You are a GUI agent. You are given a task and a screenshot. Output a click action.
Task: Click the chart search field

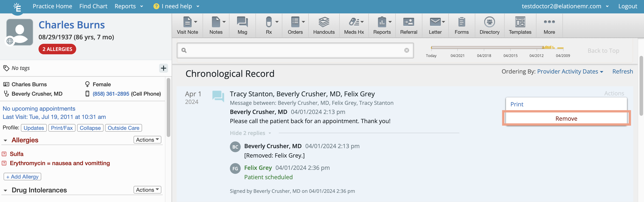point(295,50)
